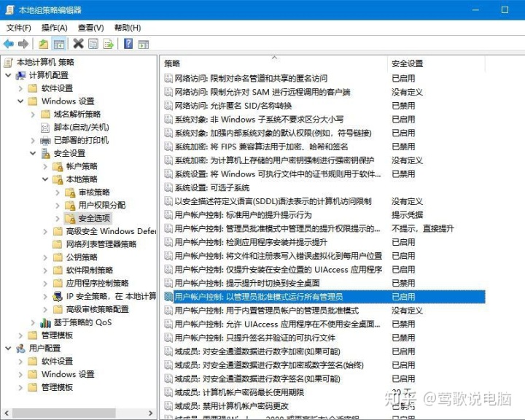The height and width of the screenshot is (420, 525).
Task: Select 管理模板 under 用户配置
Action: [x=57, y=387]
